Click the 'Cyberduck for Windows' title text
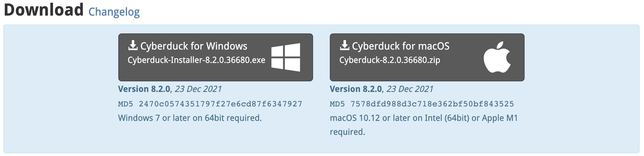Viewport: 644px width, 156px height. point(194,46)
